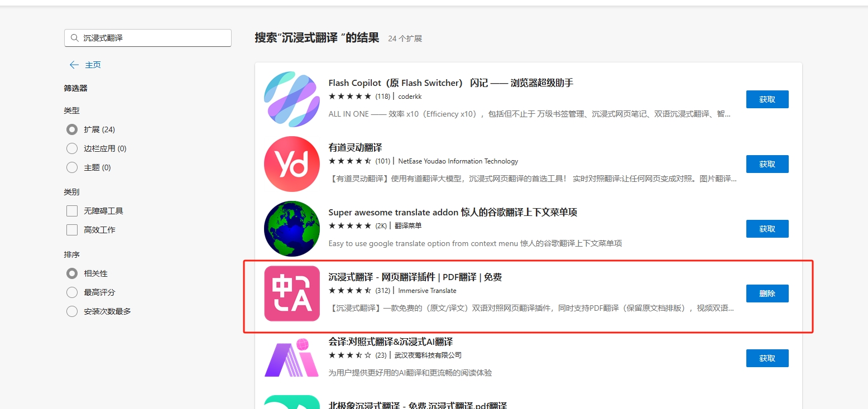Open the 北极象沉浸式翻译 title

[418, 405]
